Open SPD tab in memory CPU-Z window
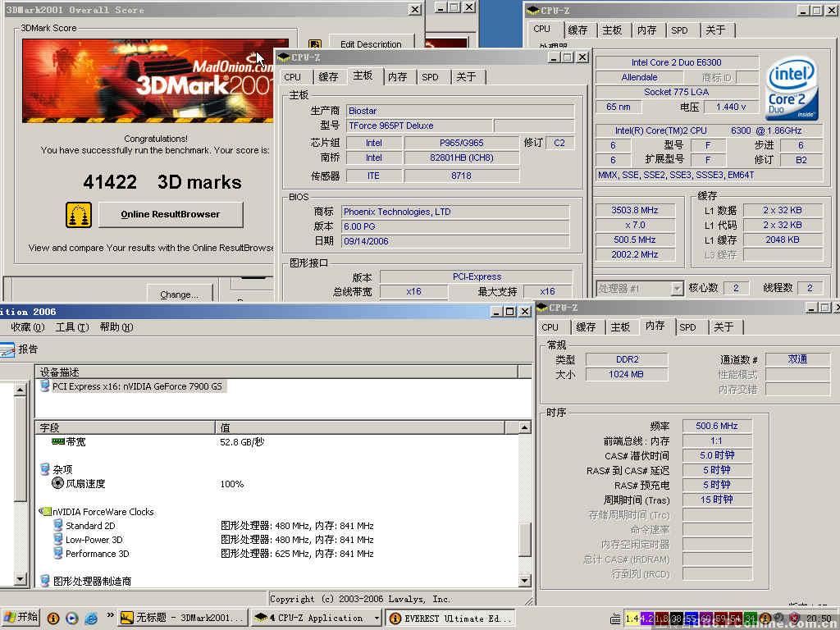 coord(687,327)
